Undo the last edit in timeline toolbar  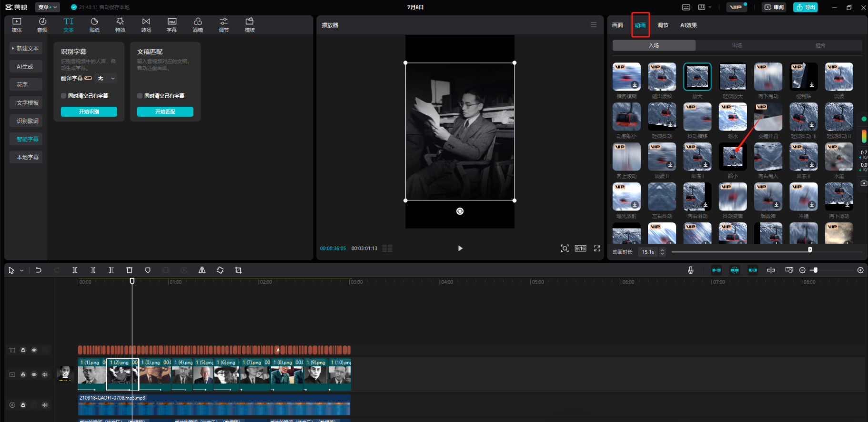tap(39, 270)
